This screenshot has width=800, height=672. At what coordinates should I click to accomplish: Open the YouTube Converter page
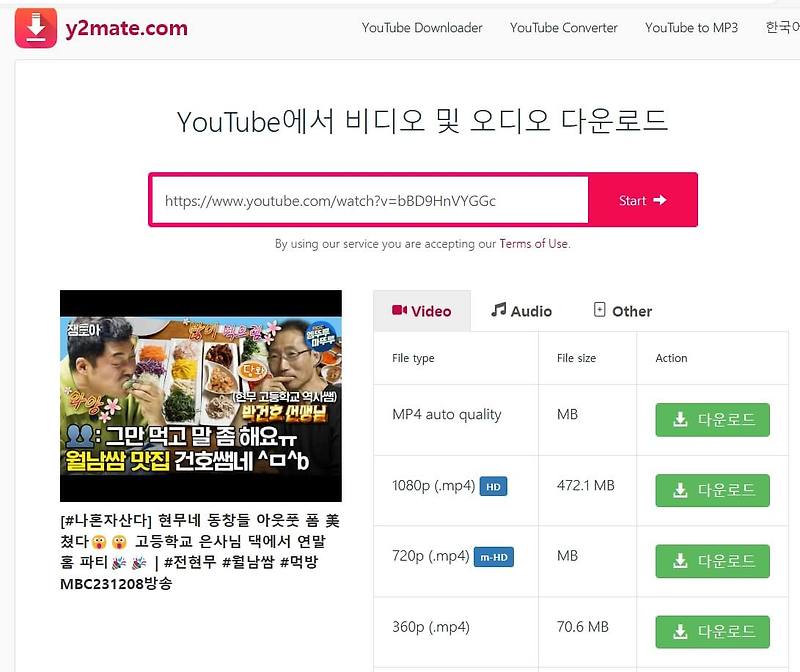[562, 29]
